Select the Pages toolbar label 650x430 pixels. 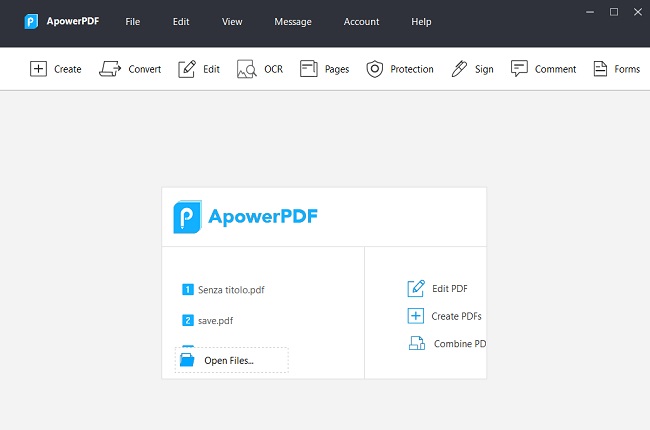point(337,69)
